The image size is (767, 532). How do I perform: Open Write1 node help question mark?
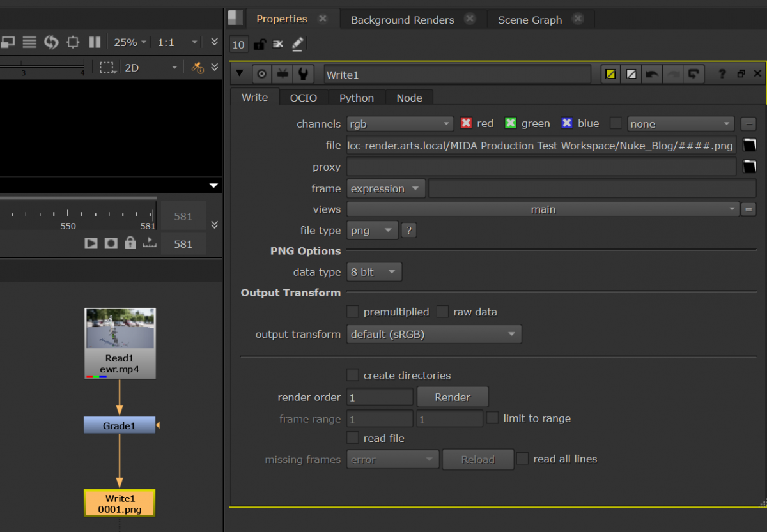[x=722, y=74]
